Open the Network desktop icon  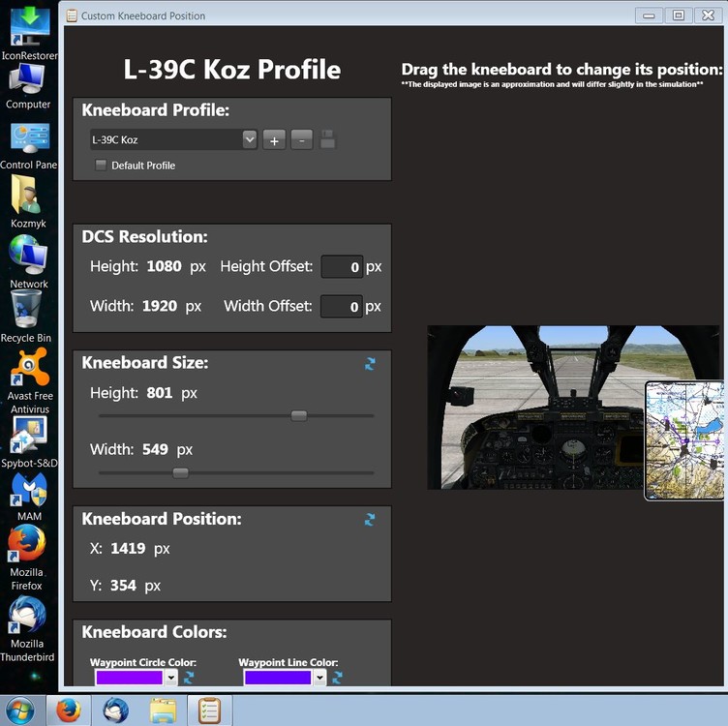[28, 261]
